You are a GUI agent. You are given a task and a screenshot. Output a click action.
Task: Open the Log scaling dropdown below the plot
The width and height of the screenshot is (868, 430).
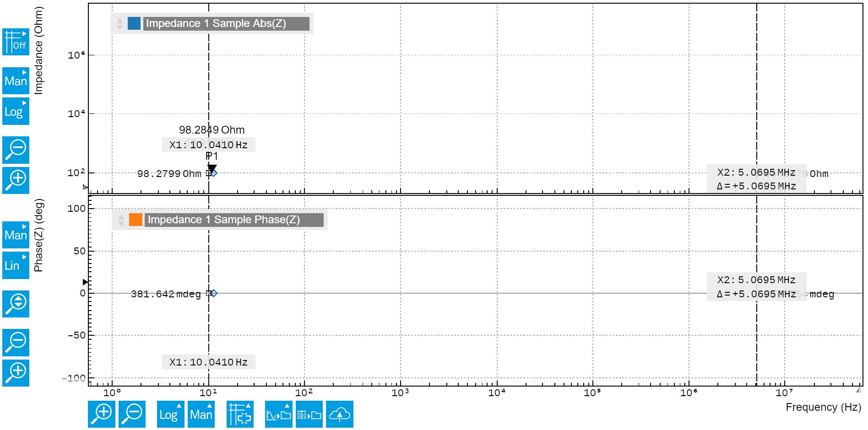tap(170, 414)
